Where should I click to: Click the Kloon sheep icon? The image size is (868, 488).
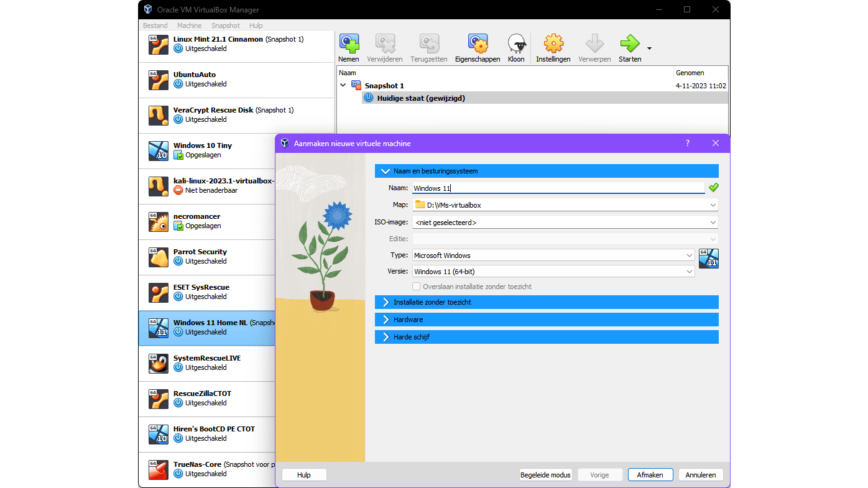[x=517, y=44]
